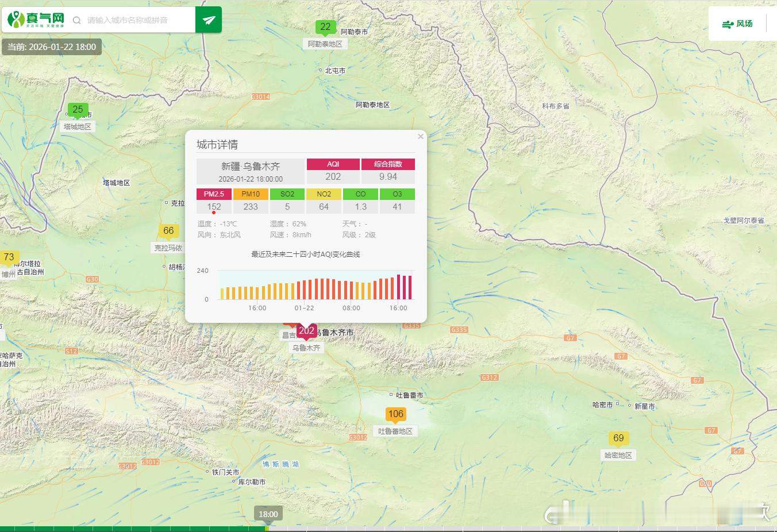Click the PM2.5 value 152
The image size is (777, 532).
coord(214,207)
